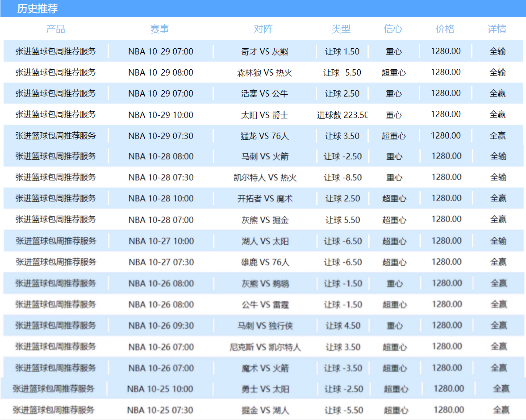This screenshot has height=420, width=526.
Task: Click NBA 10-26 09:30 event cell
Action: coord(161,326)
